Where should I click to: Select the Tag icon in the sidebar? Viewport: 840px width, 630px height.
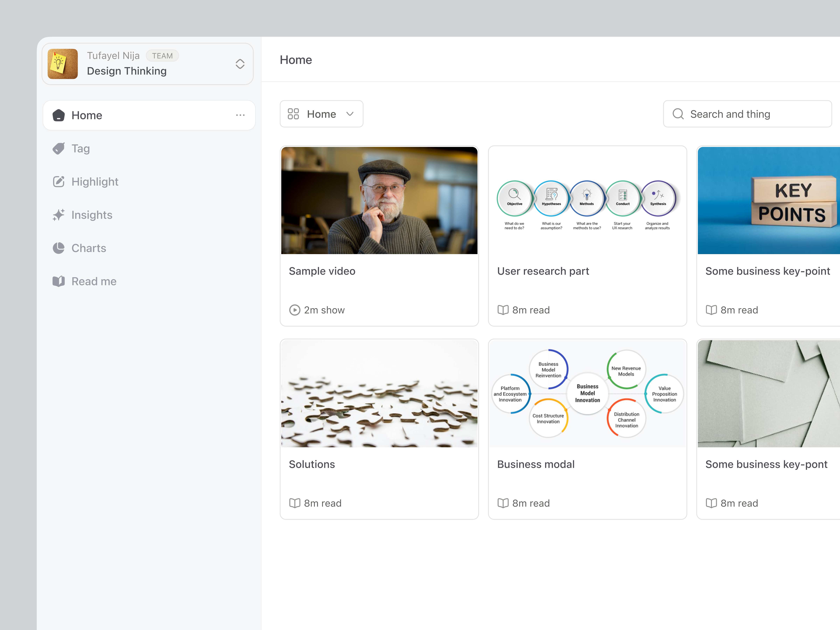pos(59,148)
